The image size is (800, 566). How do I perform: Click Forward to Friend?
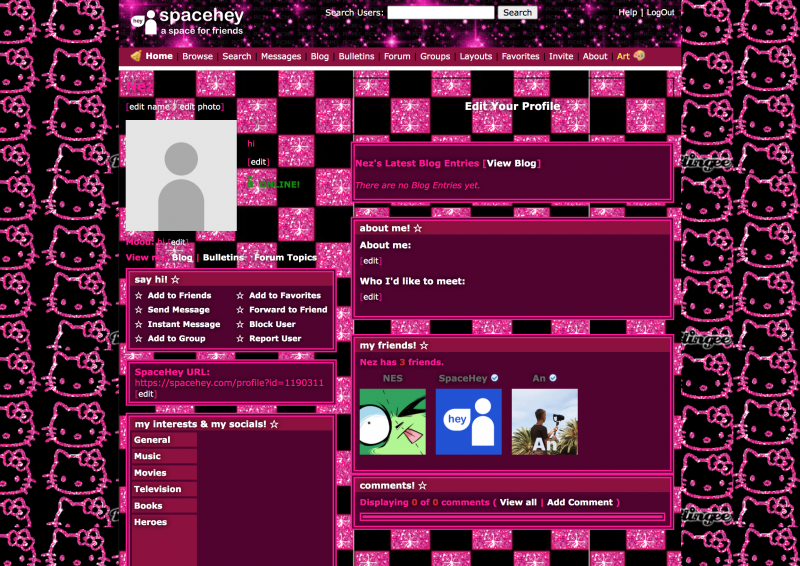288,310
